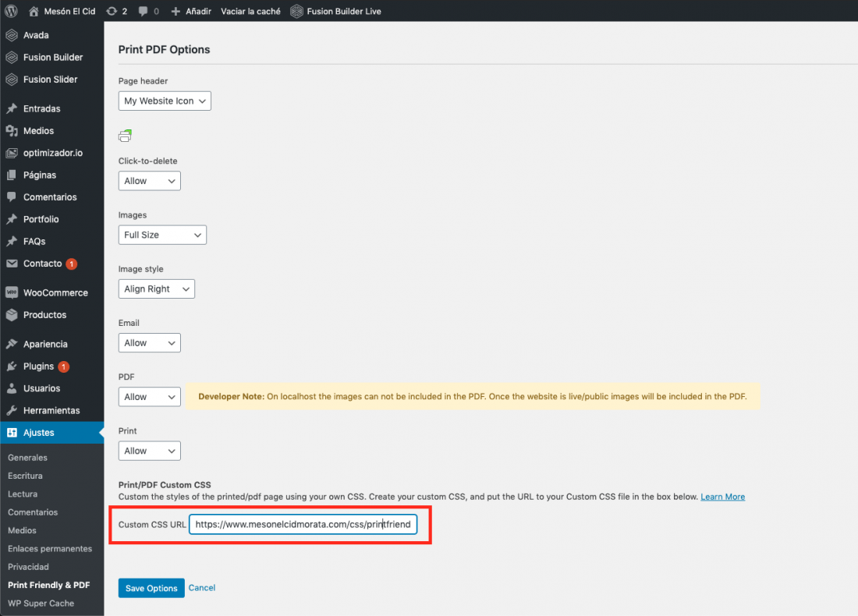Click the Herramientas menu label
Image resolution: width=858 pixels, height=616 pixels.
click(51, 410)
